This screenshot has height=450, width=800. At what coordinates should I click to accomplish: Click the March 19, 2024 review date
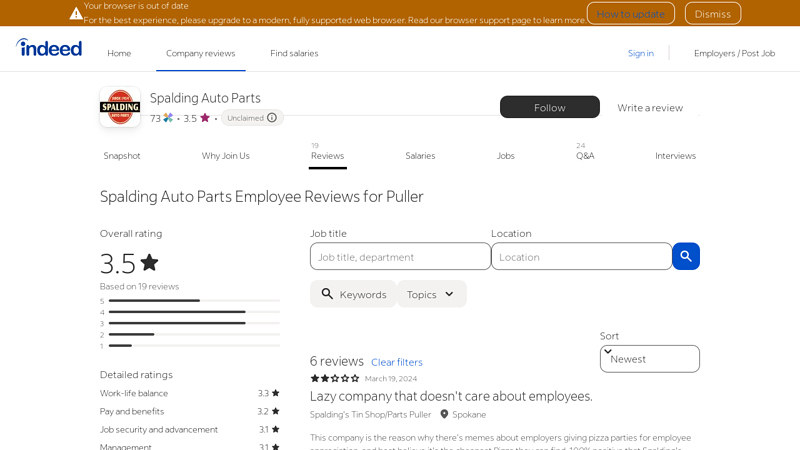[x=391, y=379]
